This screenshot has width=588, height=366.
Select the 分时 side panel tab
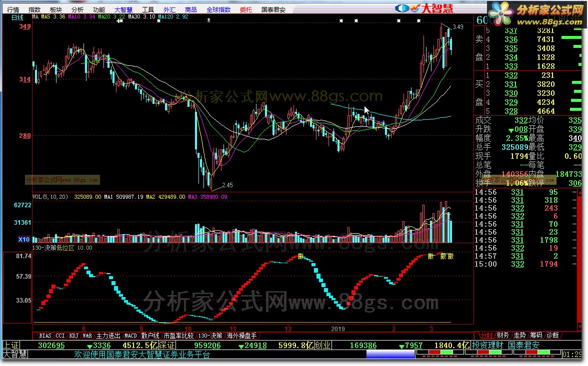486,335
